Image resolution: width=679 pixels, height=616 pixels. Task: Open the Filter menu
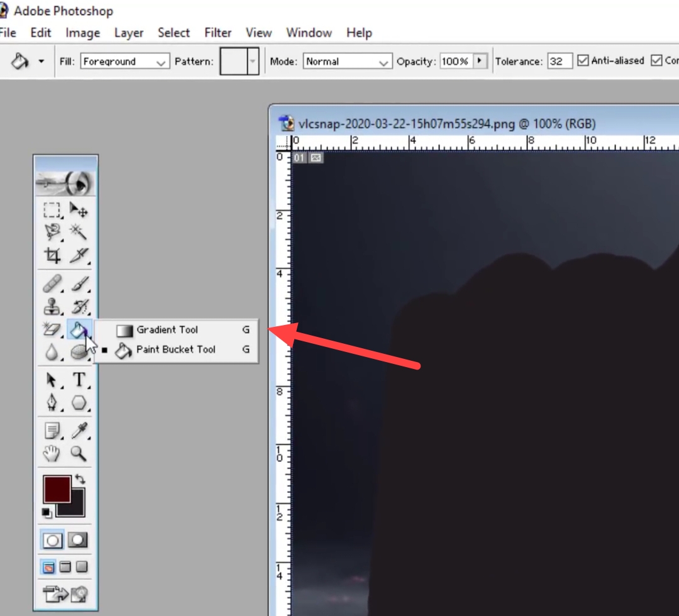(218, 33)
